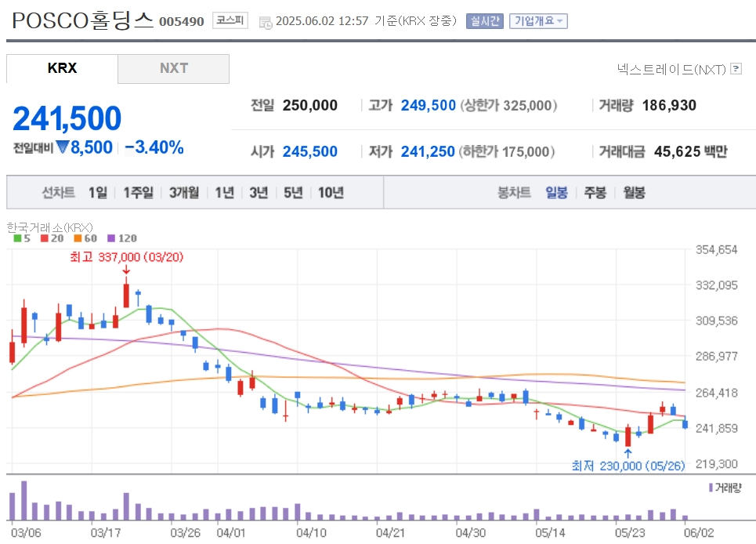Screen dimensions: 756x544
Task: Click the 저가 value 241,250
Action: click(428, 151)
